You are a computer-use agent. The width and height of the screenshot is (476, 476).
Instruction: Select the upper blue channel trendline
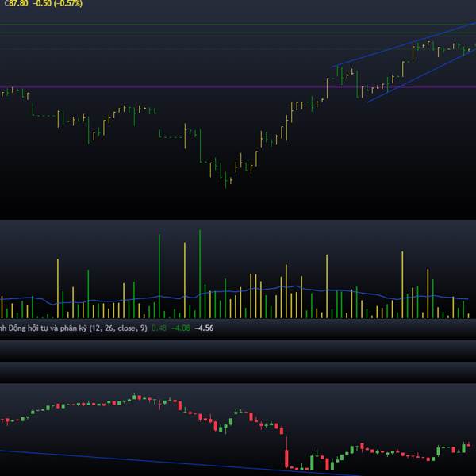pyautogui.click(x=404, y=44)
